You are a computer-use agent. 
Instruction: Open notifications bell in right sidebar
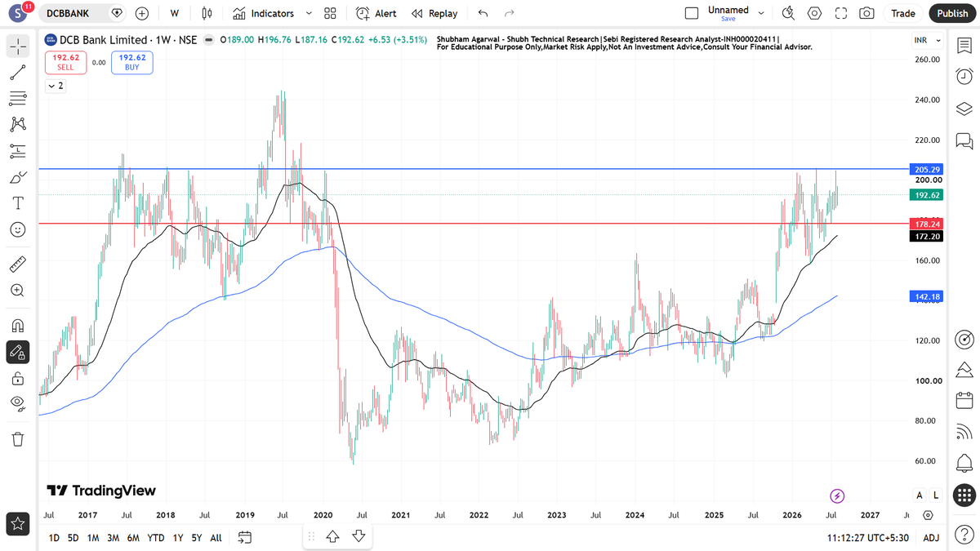point(964,463)
